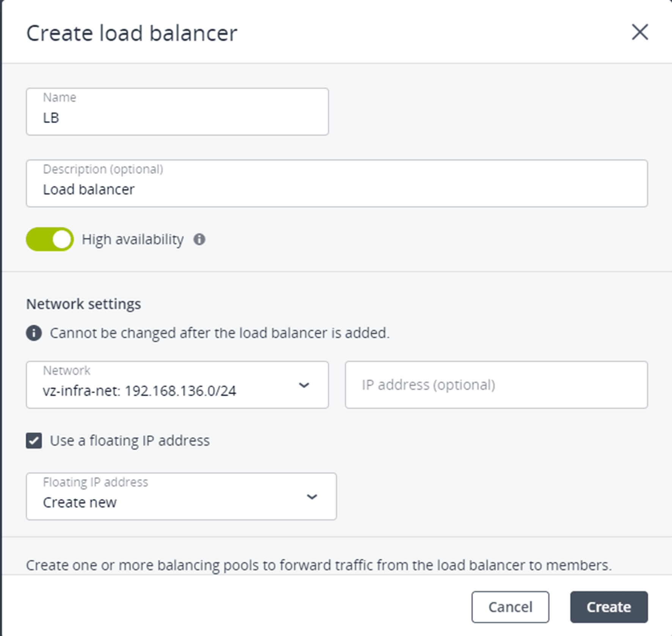Close the Create load balancer dialog
The height and width of the screenshot is (636, 672).
(639, 32)
